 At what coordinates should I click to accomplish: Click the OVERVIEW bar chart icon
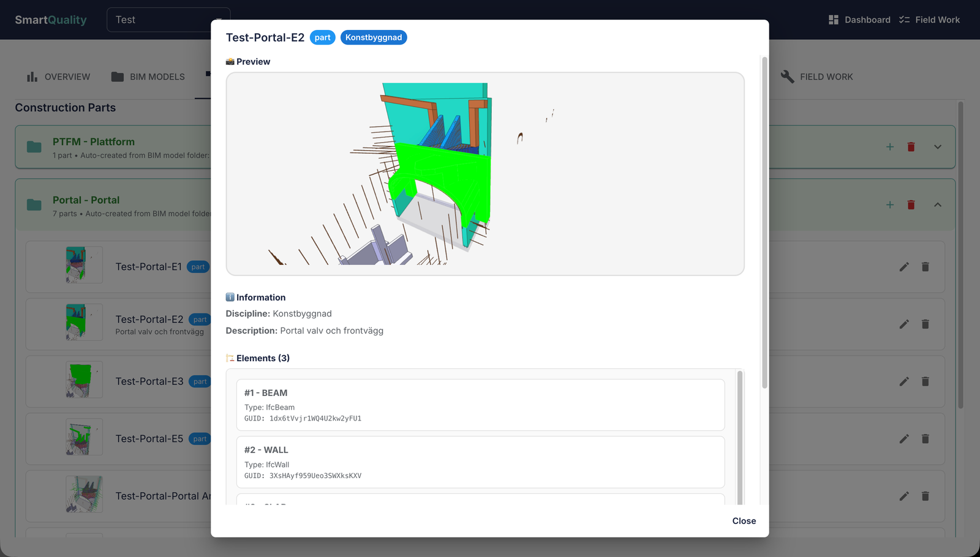(x=32, y=77)
